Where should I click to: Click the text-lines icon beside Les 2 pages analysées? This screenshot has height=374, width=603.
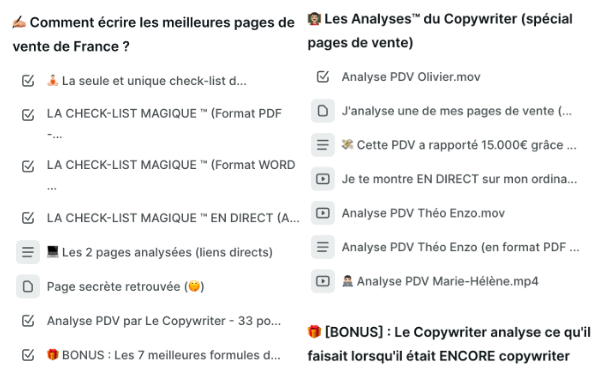[28, 252]
